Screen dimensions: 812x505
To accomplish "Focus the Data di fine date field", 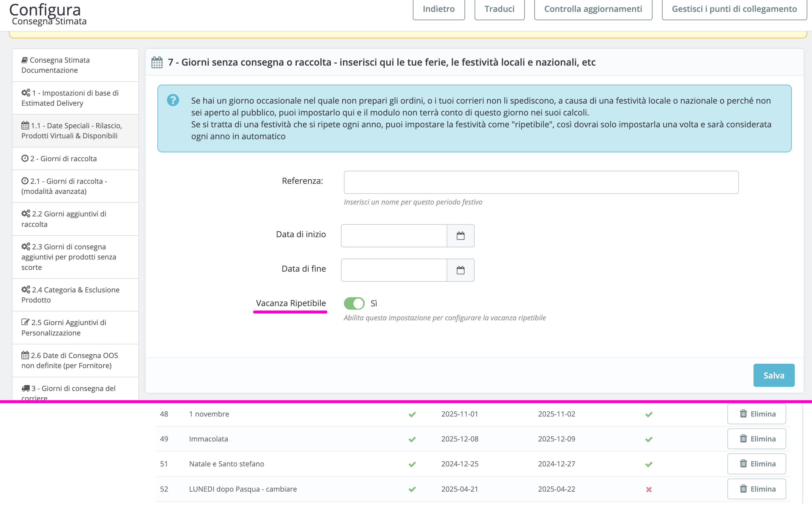I will pyautogui.click(x=394, y=270).
